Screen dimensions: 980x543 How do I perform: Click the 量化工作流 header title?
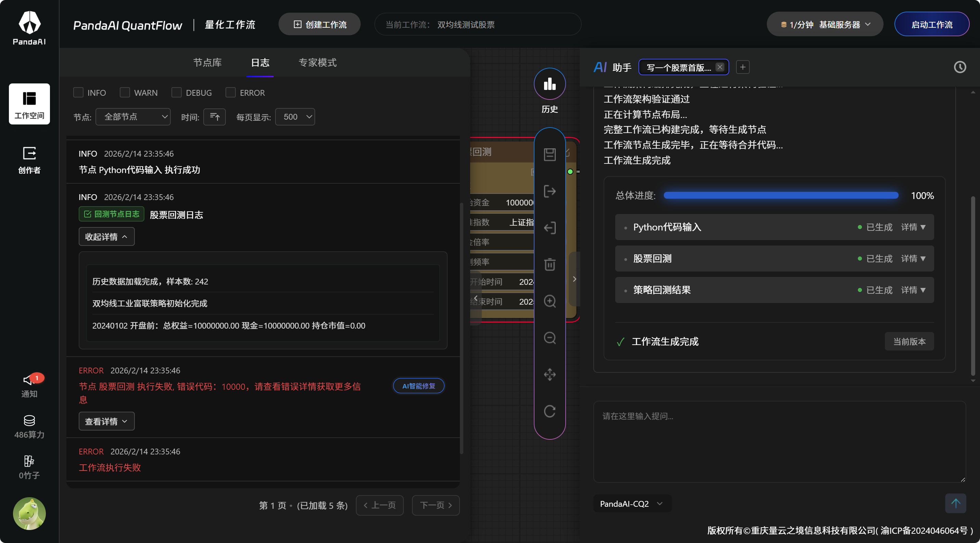coord(230,25)
